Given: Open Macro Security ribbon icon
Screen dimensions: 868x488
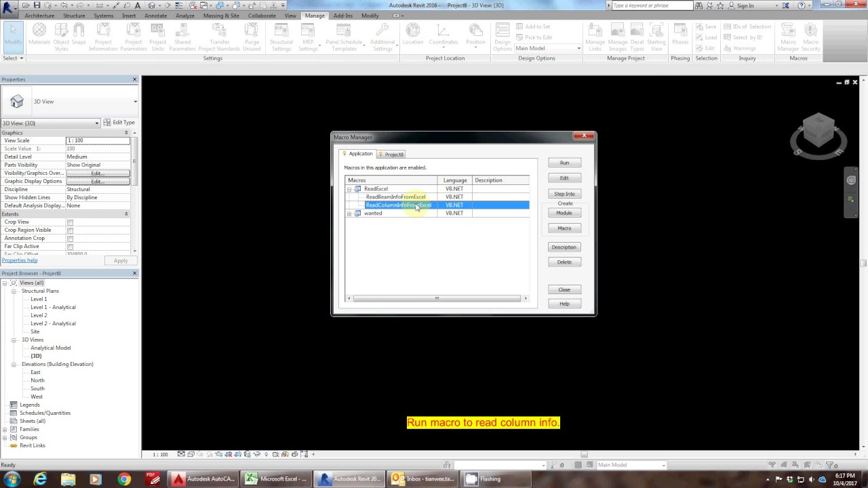Looking at the screenshot, I should (x=811, y=36).
